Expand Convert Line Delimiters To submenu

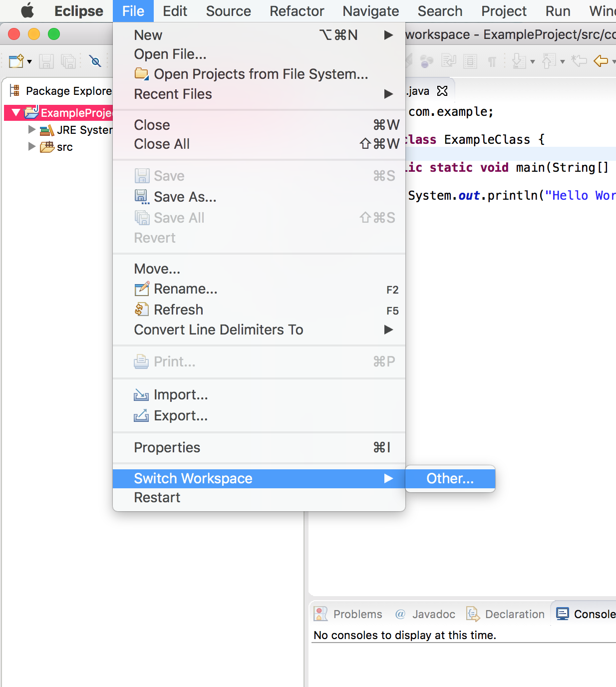[x=259, y=330]
